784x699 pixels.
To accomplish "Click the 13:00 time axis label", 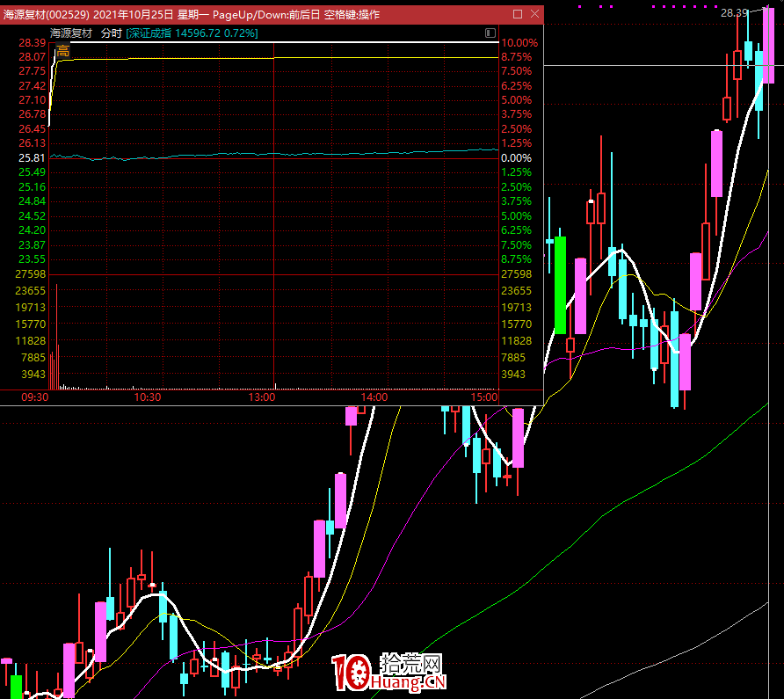I will [262, 397].
